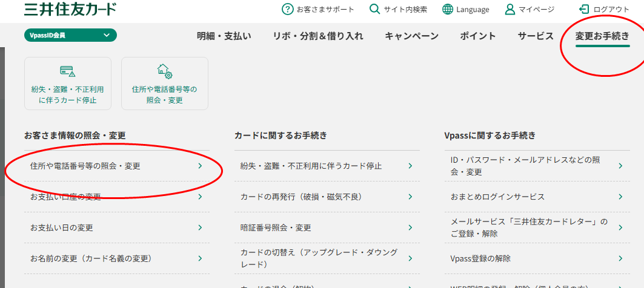Viewport: 644px width, 288px height.
Task: Click the ログアウト exit icon
Action: click(583, 9)
